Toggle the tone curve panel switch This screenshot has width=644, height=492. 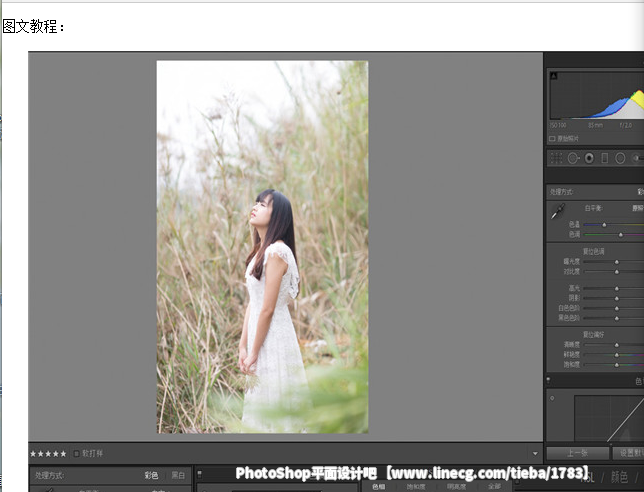548,380
